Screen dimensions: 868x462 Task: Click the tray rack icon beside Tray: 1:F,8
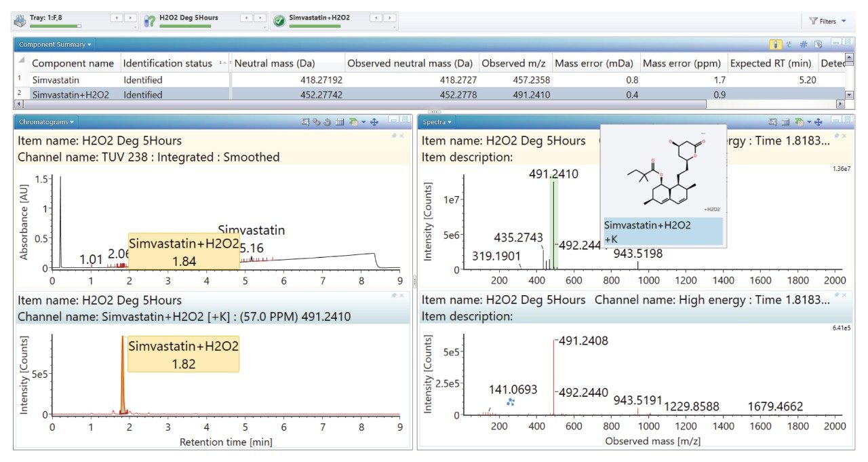point(20,20)
